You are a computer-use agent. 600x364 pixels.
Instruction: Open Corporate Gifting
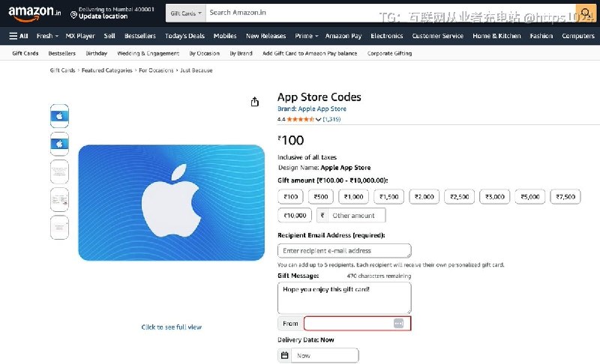click(x=389, y=53)
